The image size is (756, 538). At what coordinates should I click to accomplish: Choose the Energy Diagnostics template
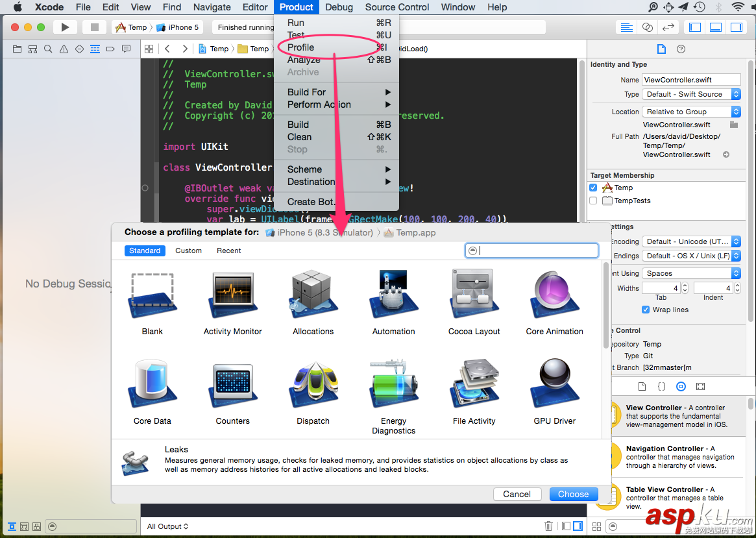(x=393, y=384)
